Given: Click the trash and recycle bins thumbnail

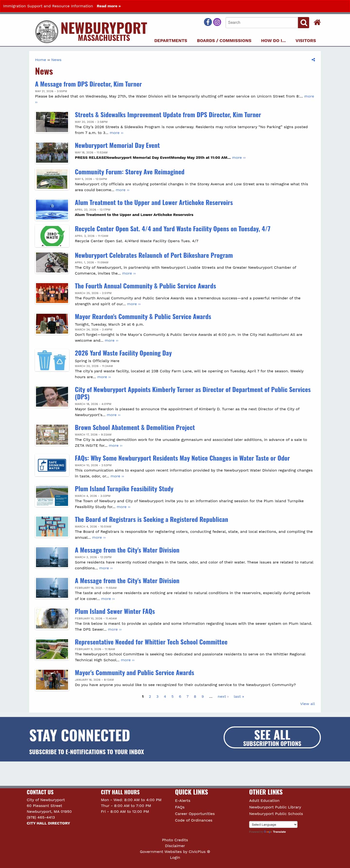Looking at the screenshot, I should (52, 360).
